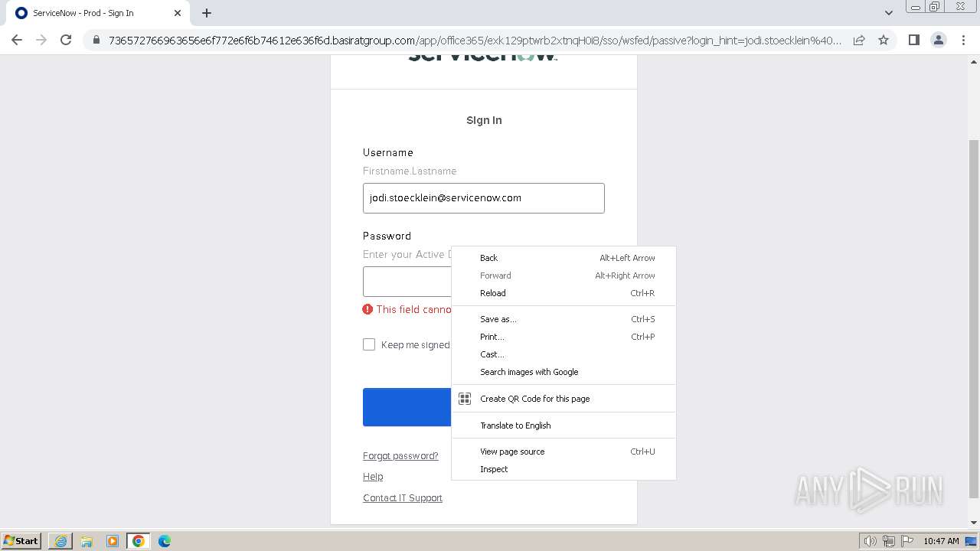Close the ServiceNow Sign In tab
980x551 pixels.
click(178, 13)
